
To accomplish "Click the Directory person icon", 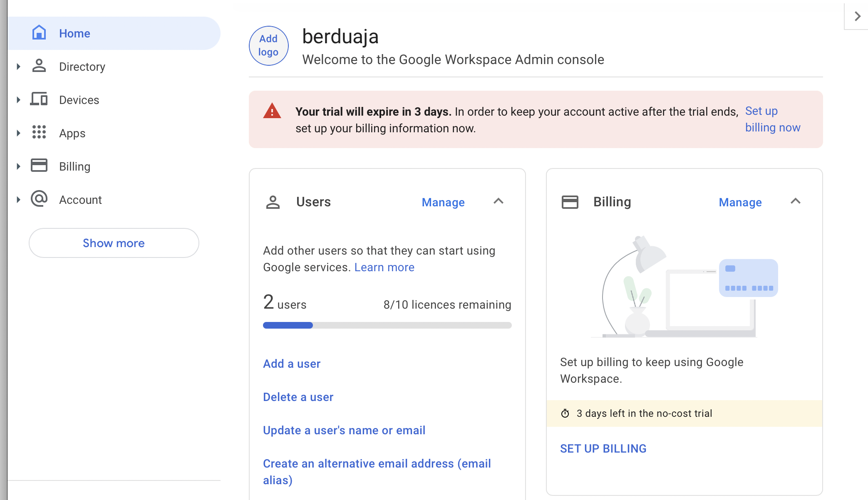I will (39, 66).
